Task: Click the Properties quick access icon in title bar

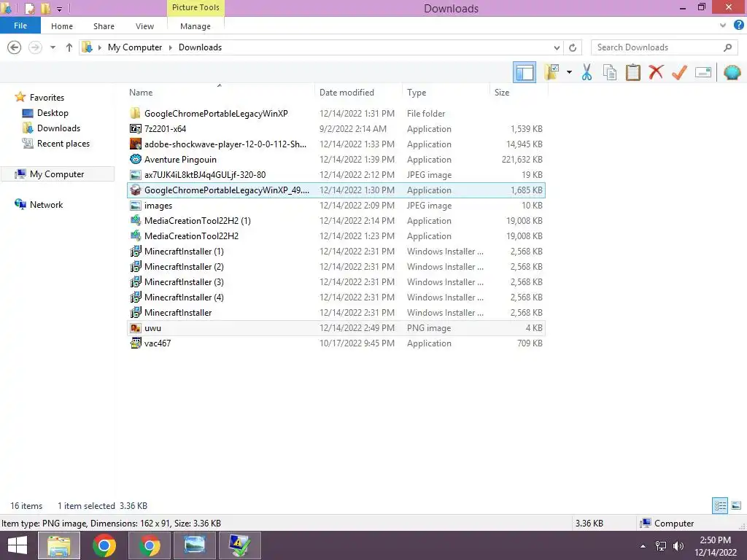Action: pos(29,8)
